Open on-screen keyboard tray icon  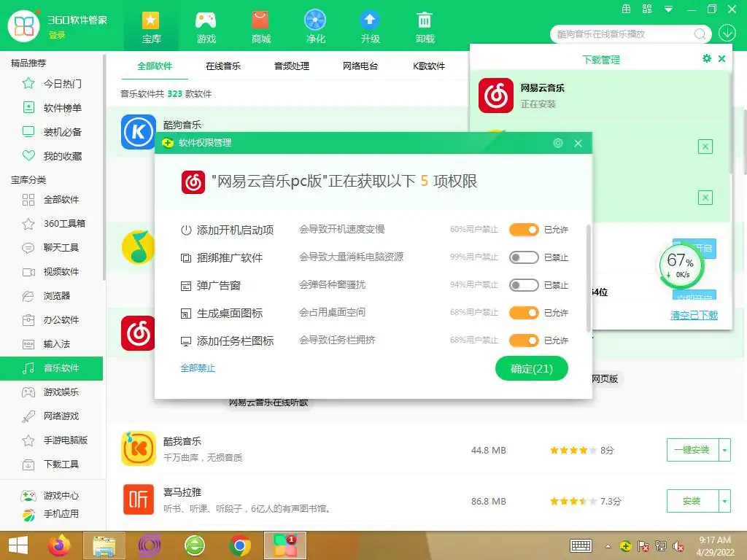581,545
